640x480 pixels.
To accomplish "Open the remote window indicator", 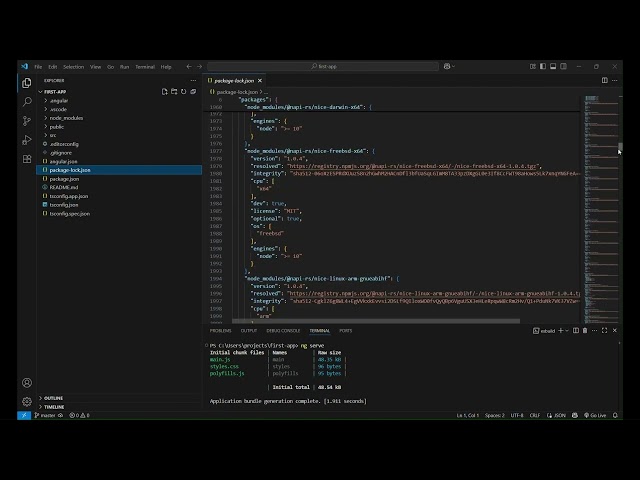I will [x=24, y=416].
